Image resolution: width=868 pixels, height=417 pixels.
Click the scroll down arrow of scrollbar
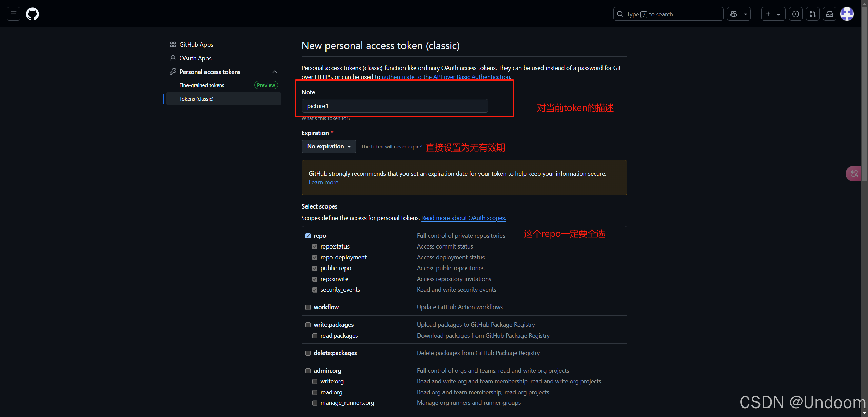click(864, 413)
